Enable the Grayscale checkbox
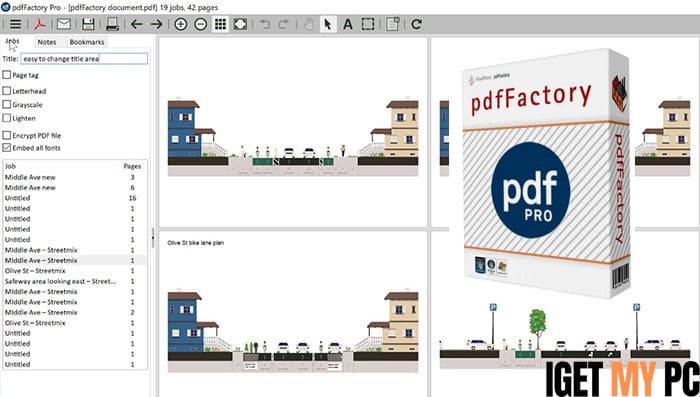 (x=7, y=104)
